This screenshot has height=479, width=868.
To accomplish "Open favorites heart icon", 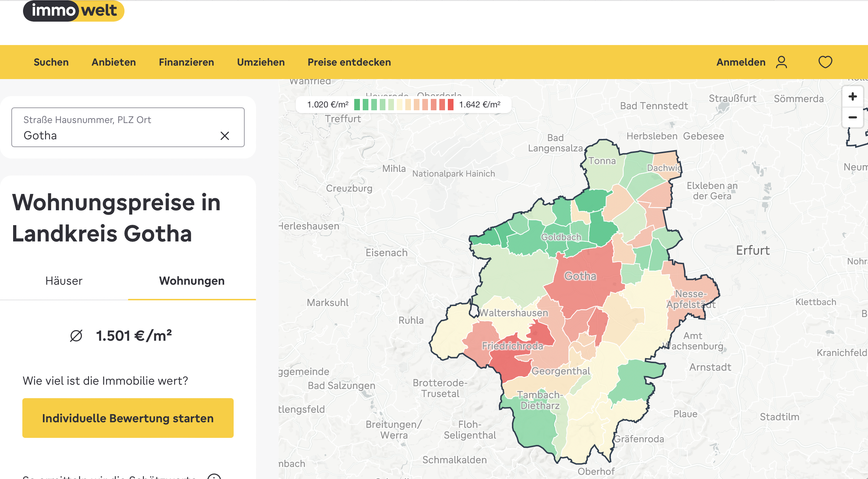I will 825,62.
